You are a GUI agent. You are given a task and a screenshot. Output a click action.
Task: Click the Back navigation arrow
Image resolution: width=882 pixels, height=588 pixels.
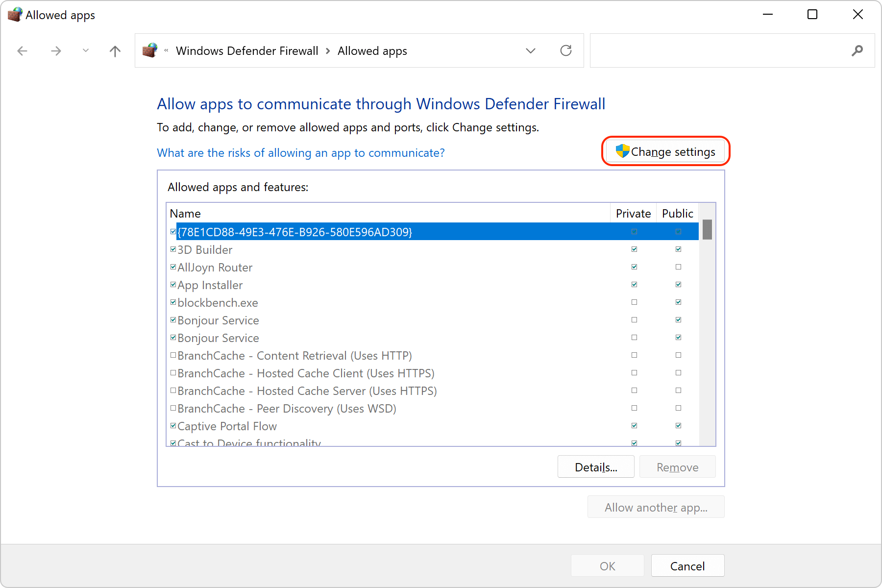[x=22, y=51]
